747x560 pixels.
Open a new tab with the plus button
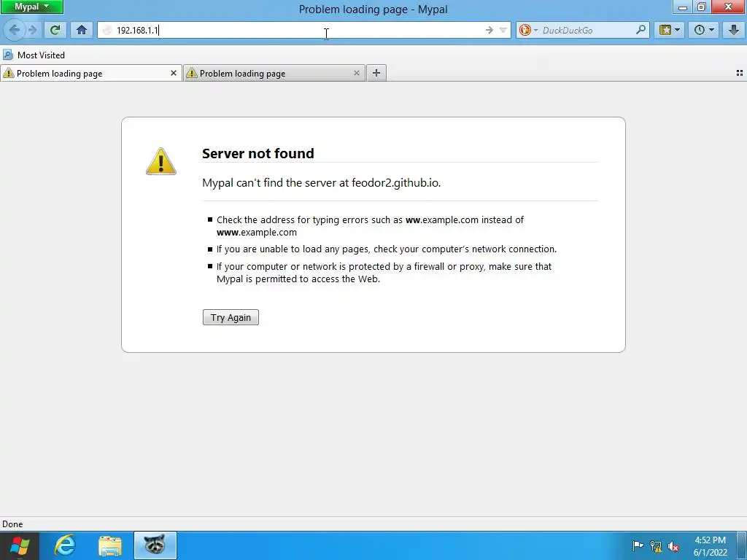[x=376, y=73]
